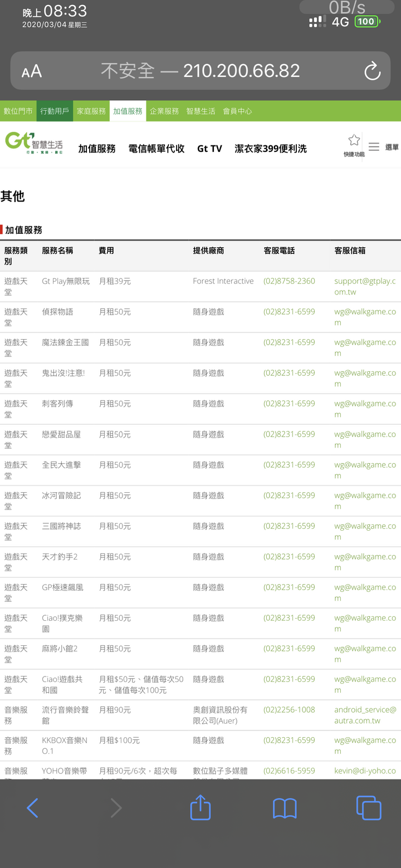
Task: Call (02)8231-6599 in the 偵探物語 row
Action: (x=289, y=312)
